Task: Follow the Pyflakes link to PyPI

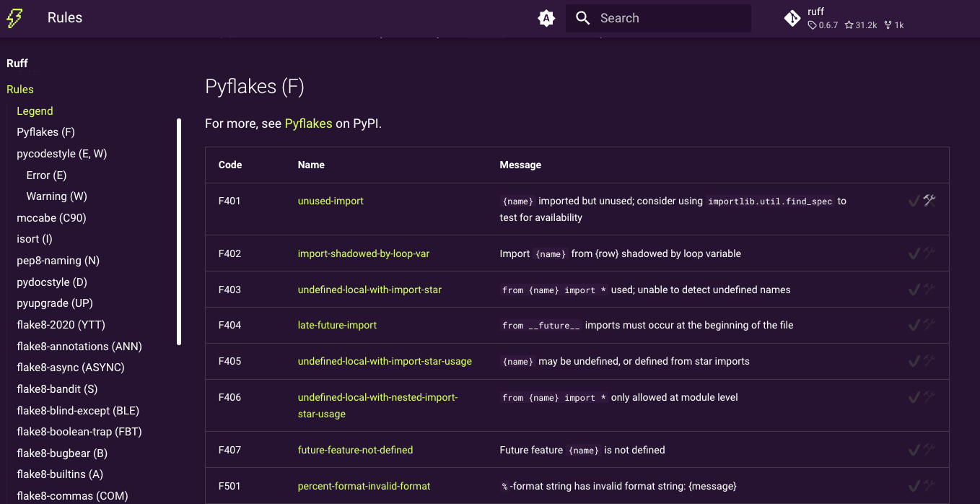Action: pos(308,123)
